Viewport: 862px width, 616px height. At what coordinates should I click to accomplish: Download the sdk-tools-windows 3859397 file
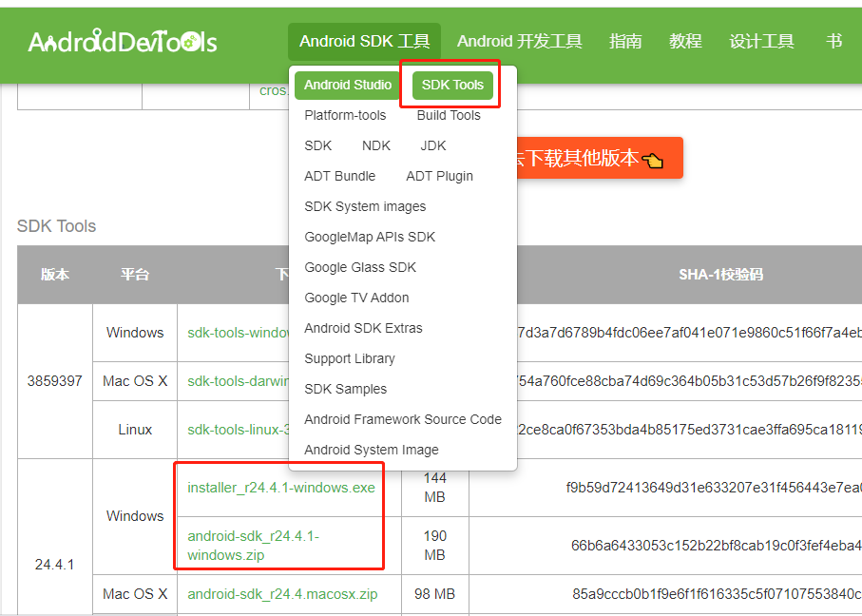(238, 333)
